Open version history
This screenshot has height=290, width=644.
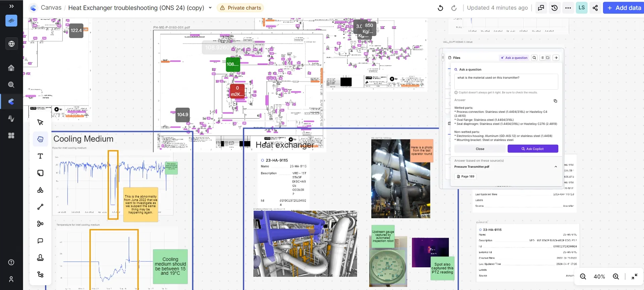point(554,8)
